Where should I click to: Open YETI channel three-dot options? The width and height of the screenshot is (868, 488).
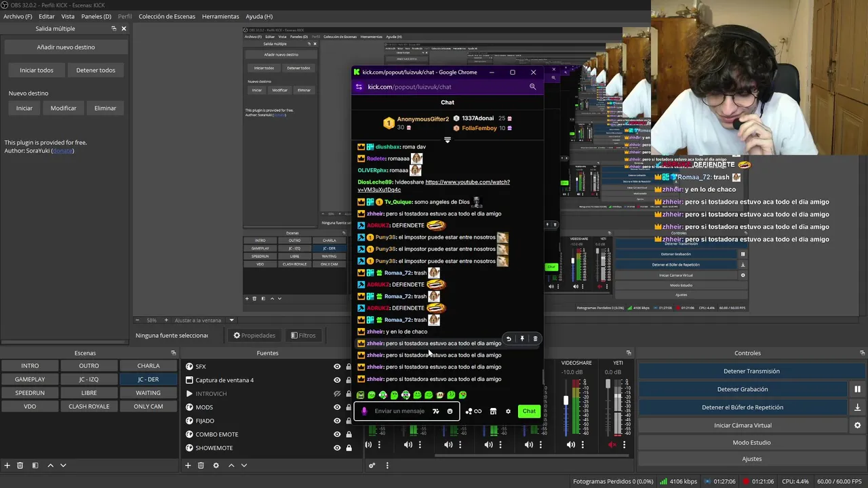pyautogui.click(x=624, y=445)
